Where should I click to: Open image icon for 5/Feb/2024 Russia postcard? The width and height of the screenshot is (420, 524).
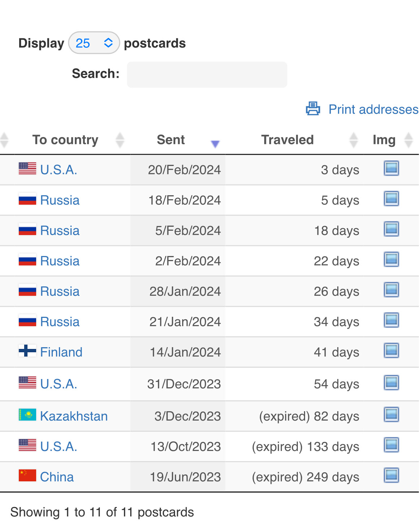(391, 229)
